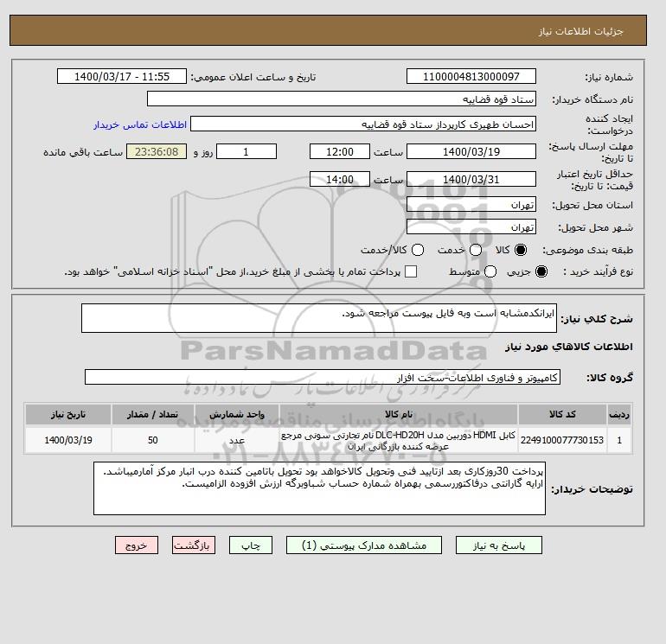Click the توضیحات خریدار notes box
Viewport: 666px width, 644px height.
(x=319, y=488)
